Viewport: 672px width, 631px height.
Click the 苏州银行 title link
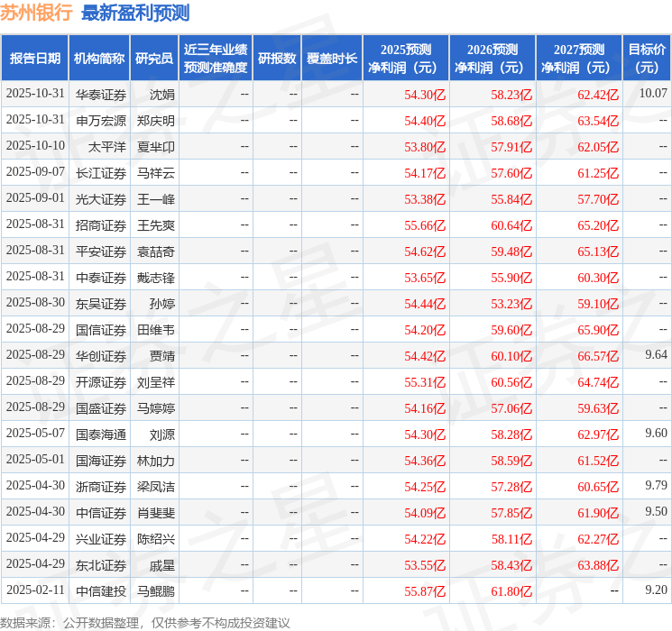coord(37,14)
